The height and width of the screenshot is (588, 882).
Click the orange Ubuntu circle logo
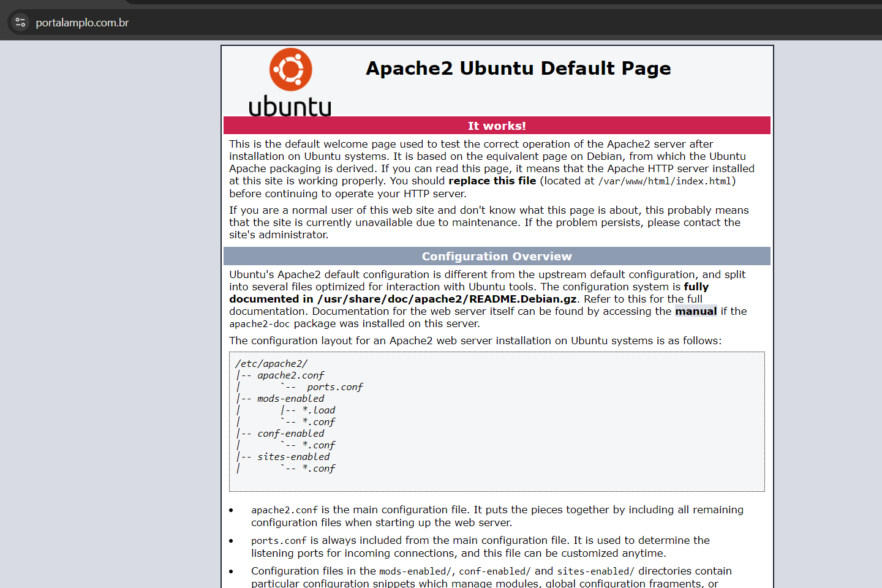click(x=291, y=69)
